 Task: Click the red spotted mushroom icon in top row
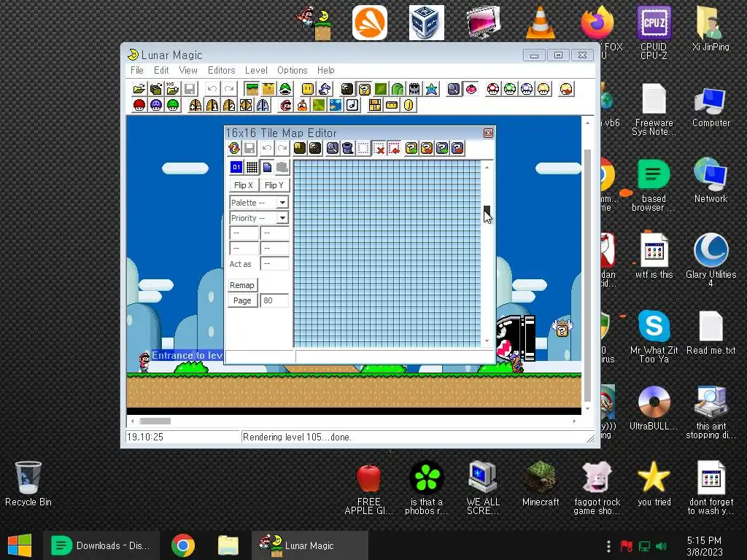pos(493,89)
